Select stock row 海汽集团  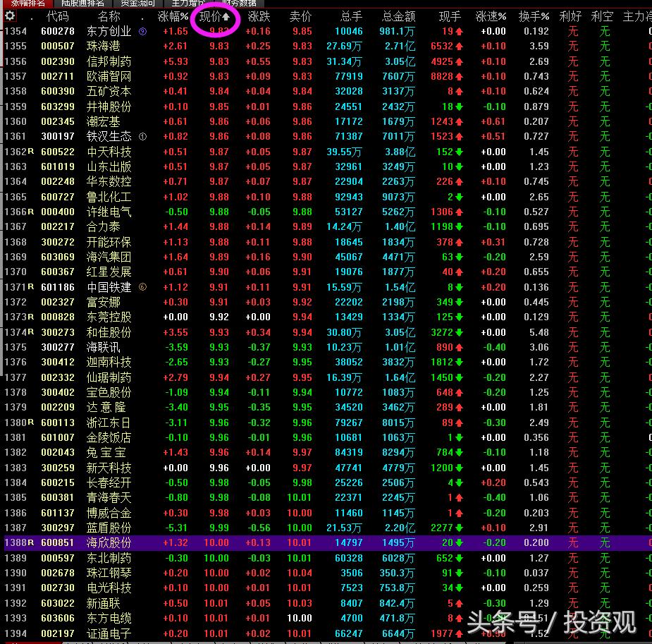(328, 257)
